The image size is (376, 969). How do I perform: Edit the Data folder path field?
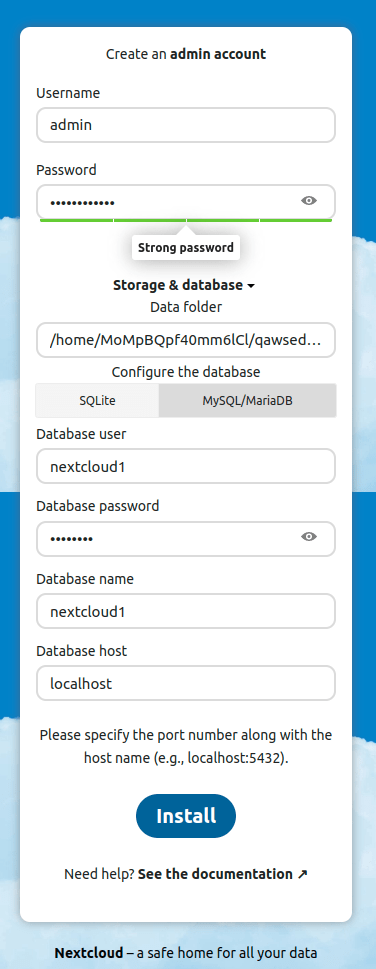click(x=186, y=340)
